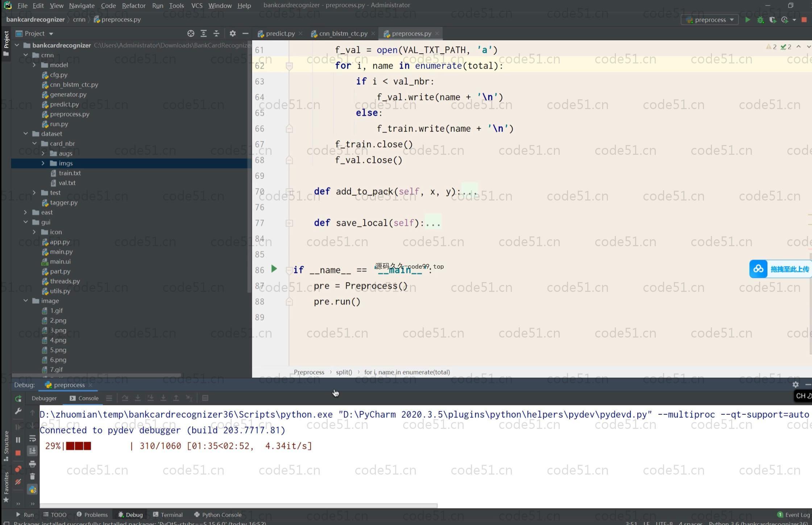Click the Evaluate Expression calculator icon
Viewport: 812px width, 525px height.
[x=205, y=398]
